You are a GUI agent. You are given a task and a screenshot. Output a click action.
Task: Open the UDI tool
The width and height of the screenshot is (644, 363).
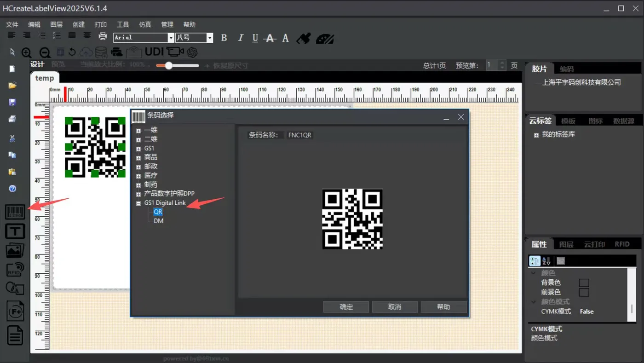[154, 52]
